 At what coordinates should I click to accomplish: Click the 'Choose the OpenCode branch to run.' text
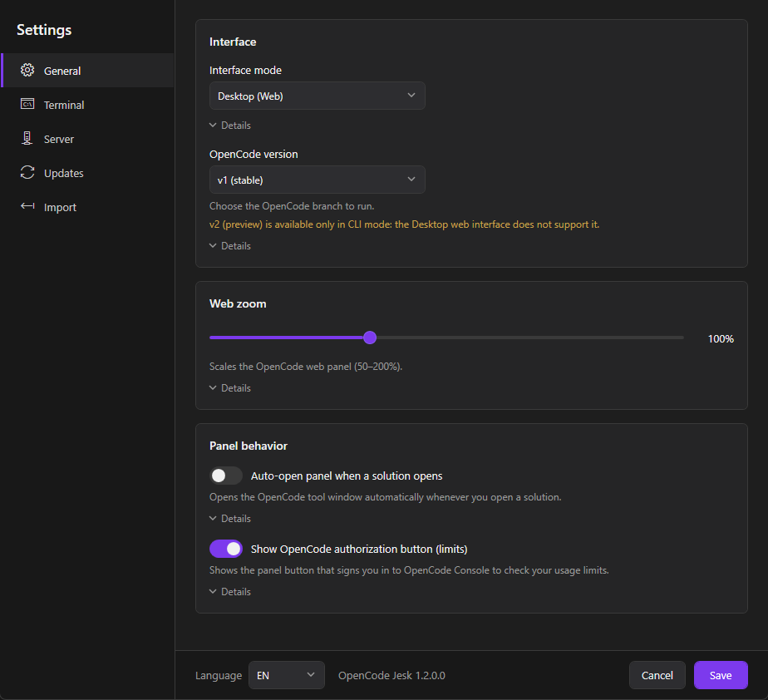(x=292, y=206)
